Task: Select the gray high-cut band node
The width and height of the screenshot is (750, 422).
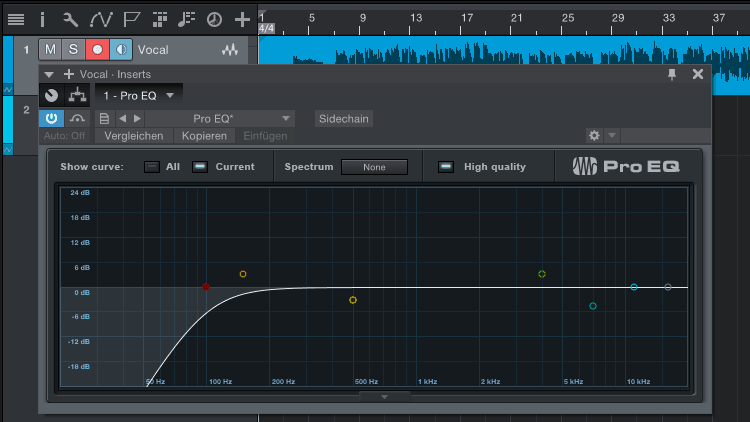Action: [x=668, y=287]
